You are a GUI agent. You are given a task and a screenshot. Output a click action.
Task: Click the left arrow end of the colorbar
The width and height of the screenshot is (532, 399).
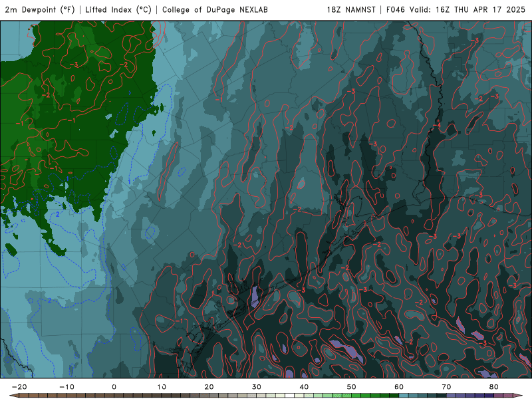point(13,396)
